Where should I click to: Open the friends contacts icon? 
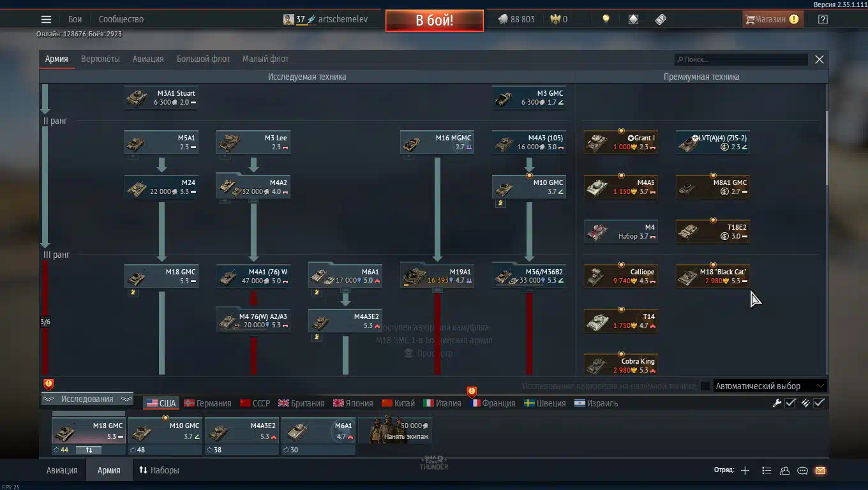[784, 471]
